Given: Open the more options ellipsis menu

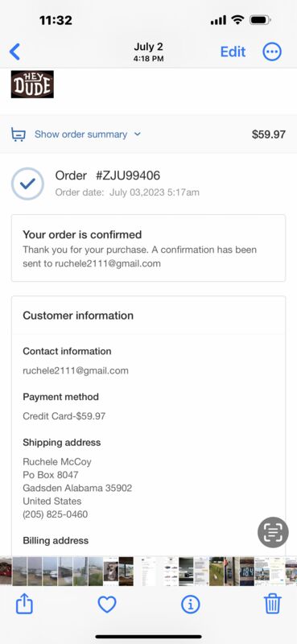Looking at the screenshot, I should tap(272, 52).
